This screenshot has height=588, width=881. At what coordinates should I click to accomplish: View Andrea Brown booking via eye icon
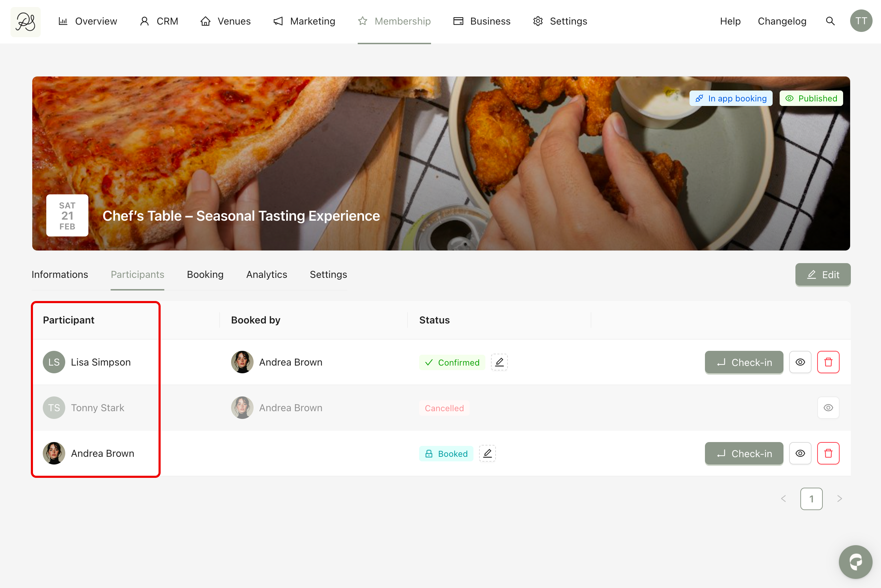[x=800, y=453]
